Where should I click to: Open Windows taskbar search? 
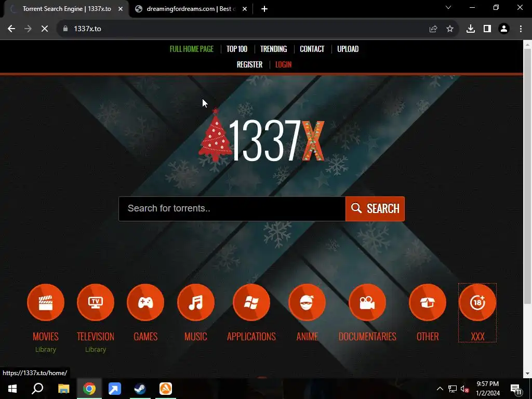[37, 389]
